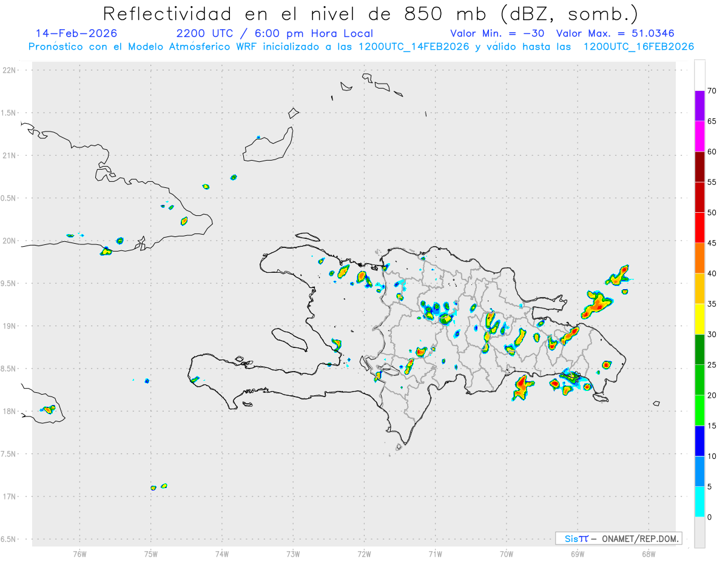Image resolution: width=728 pixels, height=562 pixels.
Task: Click the "0" color scale label
Action: (x=709, y=517)
